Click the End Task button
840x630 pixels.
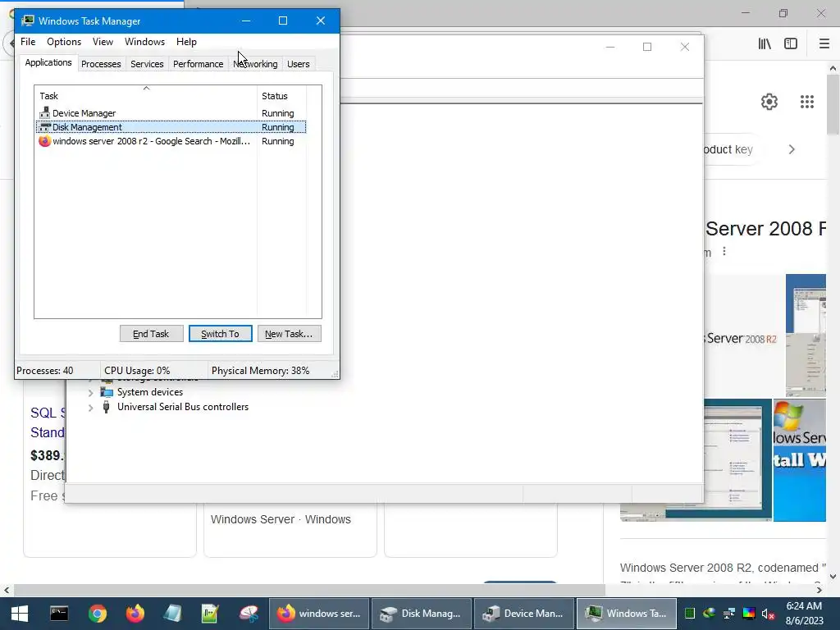pos(151,334)
